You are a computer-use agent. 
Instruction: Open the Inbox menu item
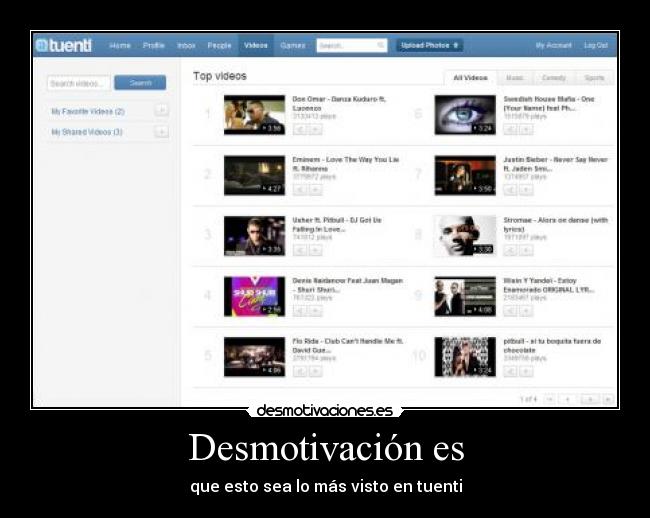tap(186, 45)
